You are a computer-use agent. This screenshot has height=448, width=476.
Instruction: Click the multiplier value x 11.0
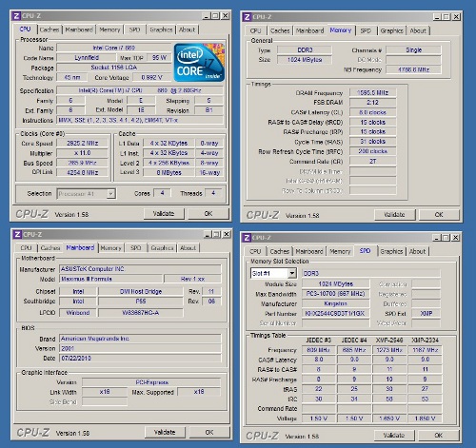point(82,153)
